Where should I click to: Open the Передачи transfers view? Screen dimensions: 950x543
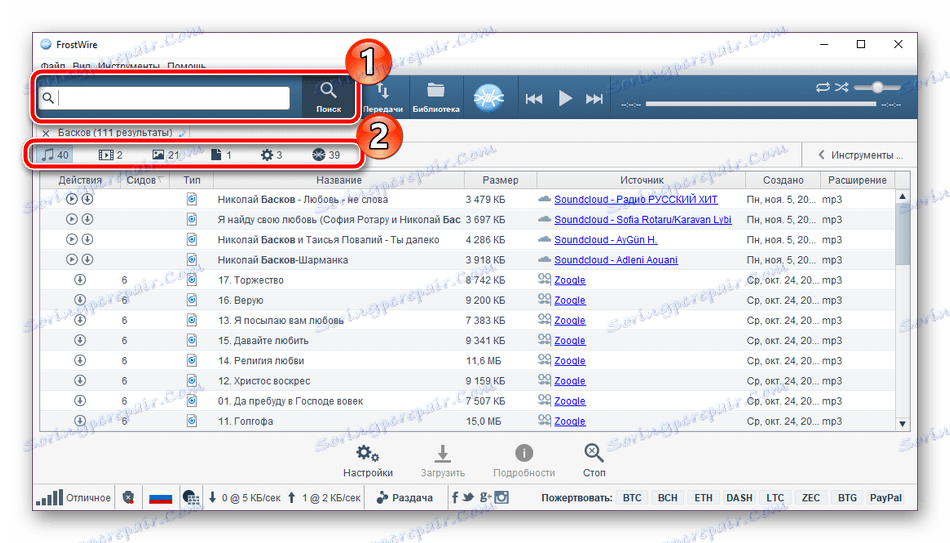click(x=382, y=98)
